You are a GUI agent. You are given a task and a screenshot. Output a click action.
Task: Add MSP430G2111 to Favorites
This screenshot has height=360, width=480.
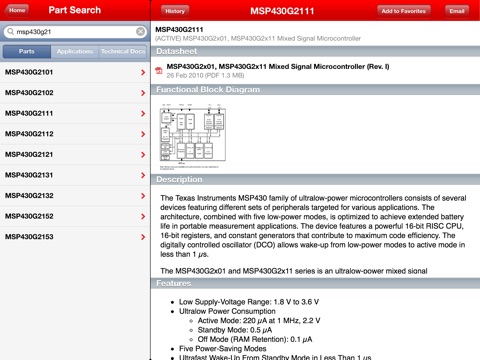pos(403,11)
